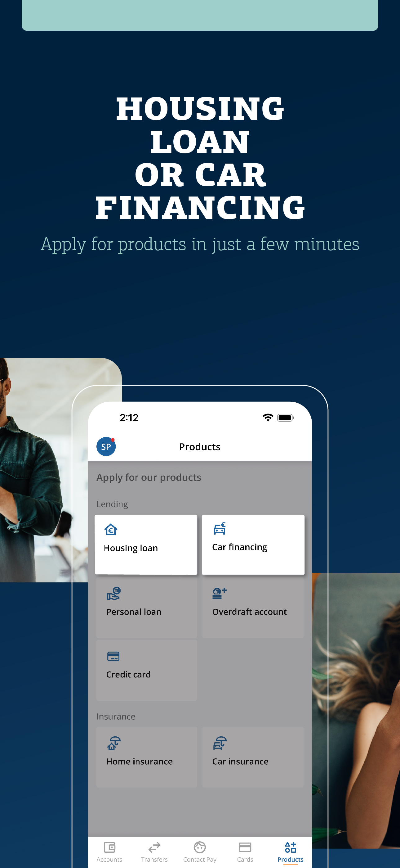Select the Car financing card
The width and height of the screenshot is (400, 868).
[x=253, y=545]
